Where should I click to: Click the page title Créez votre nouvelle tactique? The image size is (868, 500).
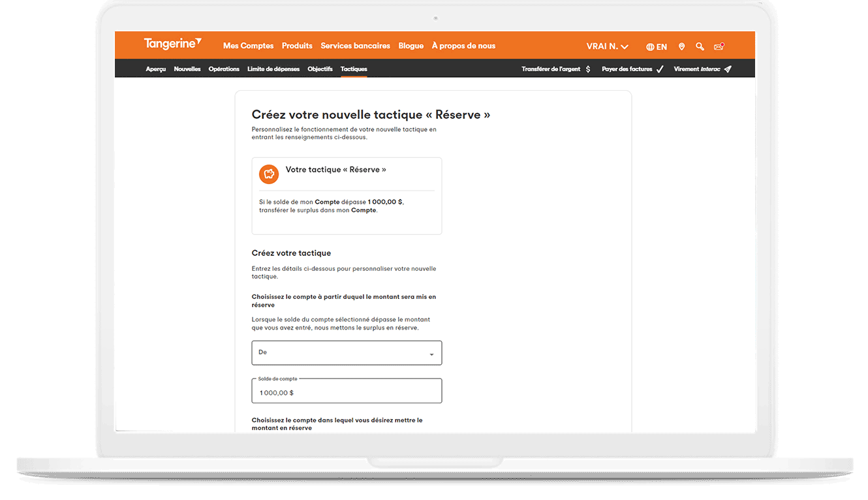(x=371, y=115)
